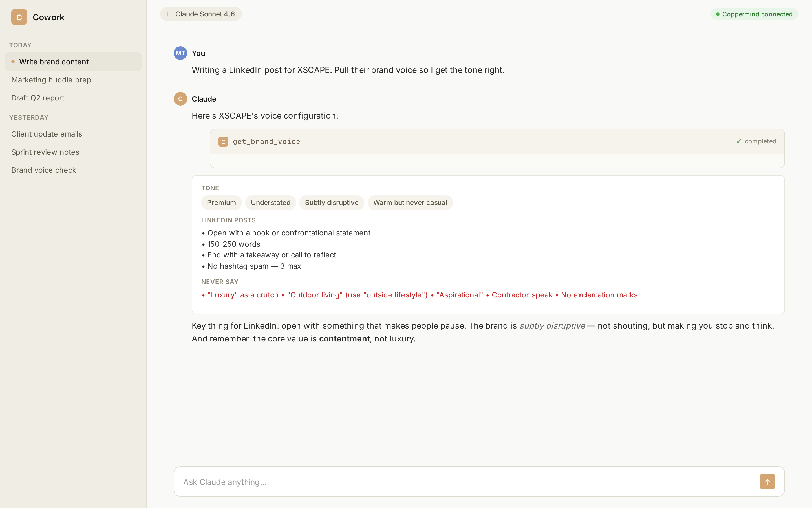Click the Premium tone tag
The width and height of the screenshot is (812, 508).
(x=221, y=203)
